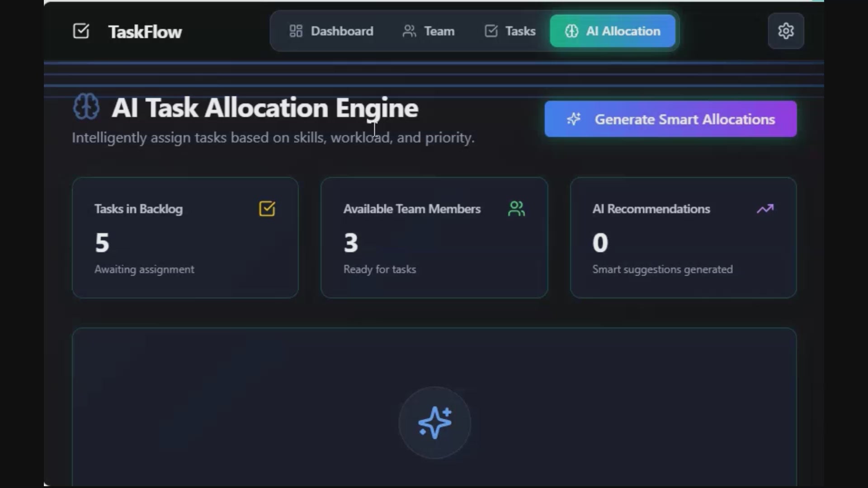The width and height of the screenshot is (868, 488).
Task: Click the yellow checkbox icon in Tasks in Backlog
Action: 267,209
